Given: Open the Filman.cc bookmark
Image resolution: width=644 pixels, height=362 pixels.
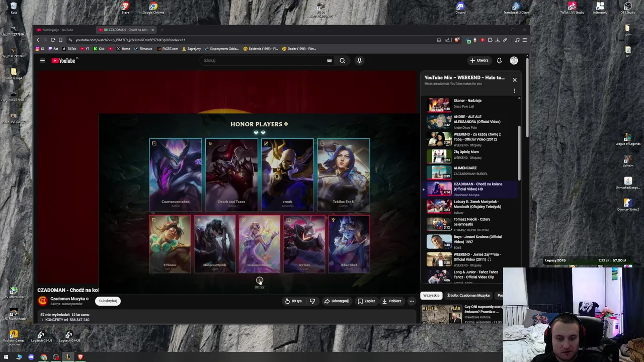Looking at the screenshot, I should [143, 49].
